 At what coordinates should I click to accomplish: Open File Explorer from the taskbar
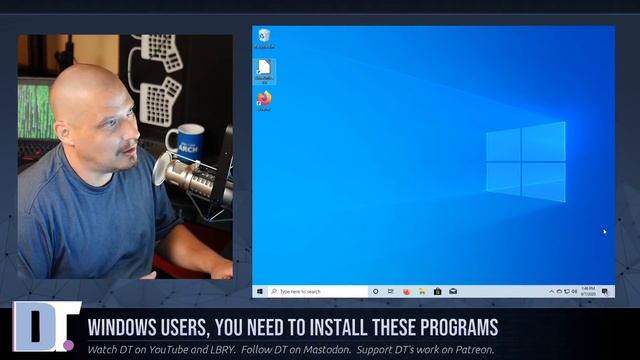pos(422,291)
